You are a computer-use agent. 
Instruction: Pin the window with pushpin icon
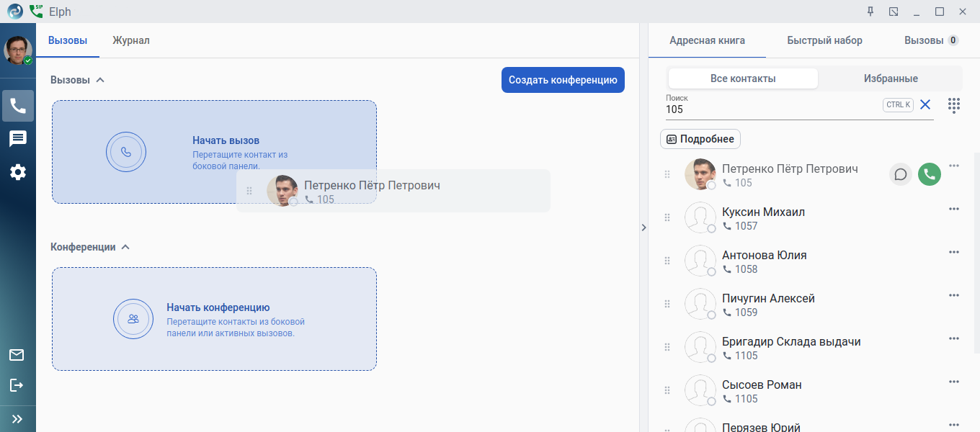[x=870, y=12]
